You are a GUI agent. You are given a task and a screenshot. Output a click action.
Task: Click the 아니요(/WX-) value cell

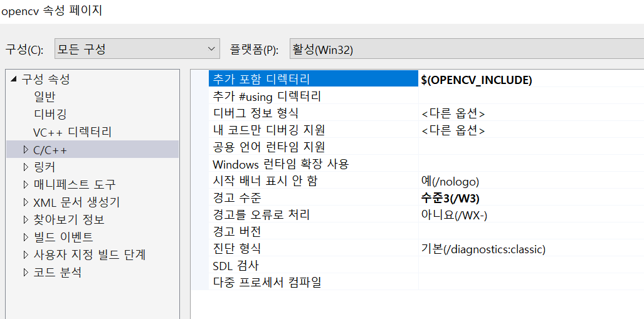pos(531,214)
